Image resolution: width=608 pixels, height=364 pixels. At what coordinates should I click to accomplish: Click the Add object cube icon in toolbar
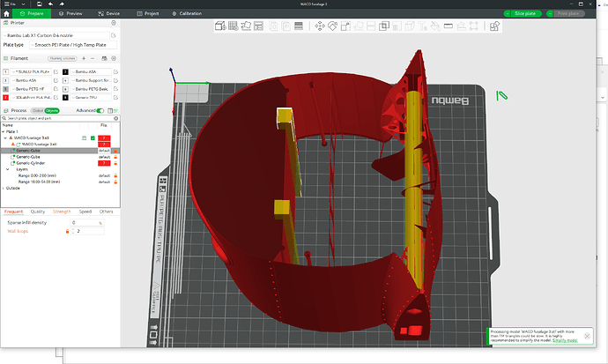point(220,26)
